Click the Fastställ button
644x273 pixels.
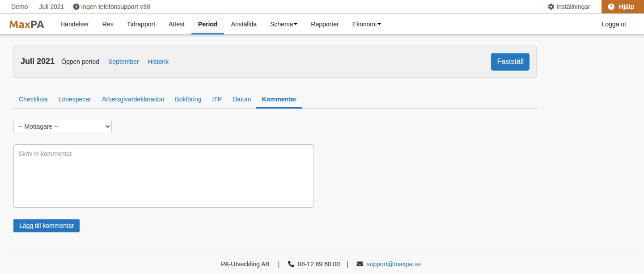click(x=510, y=62)
